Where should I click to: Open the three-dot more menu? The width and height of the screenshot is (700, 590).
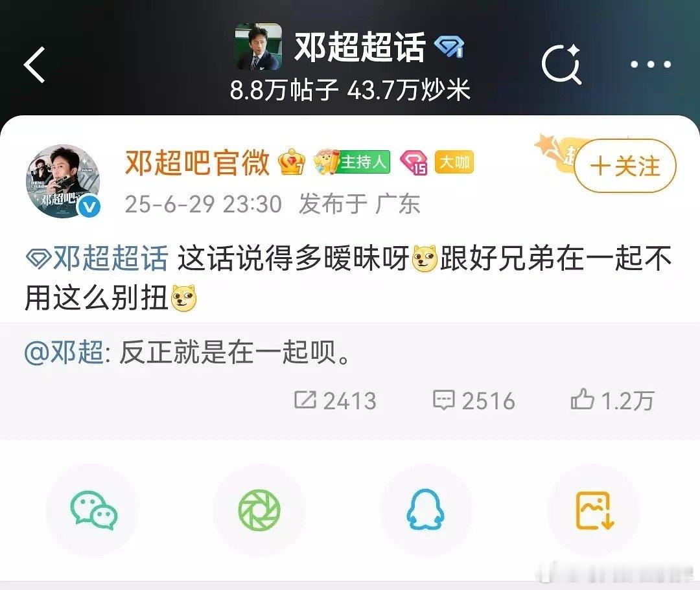[x=651, y=65]
